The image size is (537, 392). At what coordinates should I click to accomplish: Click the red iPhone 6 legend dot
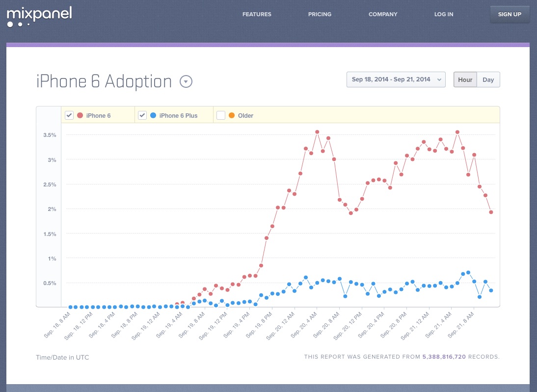80,115
